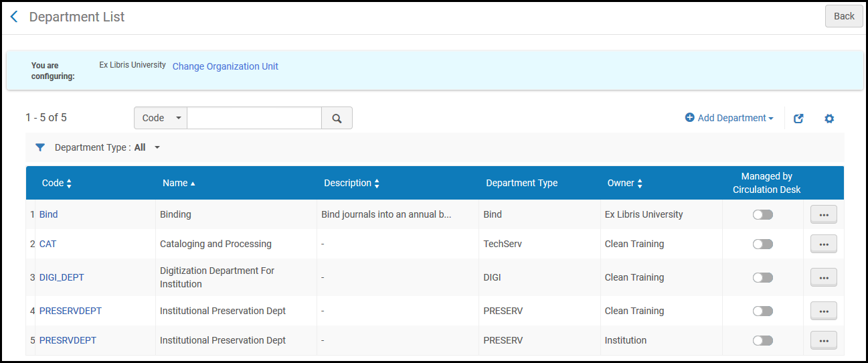Image resolution: width=868 pixels, height=363 pixels.
Task: Open the PRESERVDEPT department link
Action: (70, 311)
